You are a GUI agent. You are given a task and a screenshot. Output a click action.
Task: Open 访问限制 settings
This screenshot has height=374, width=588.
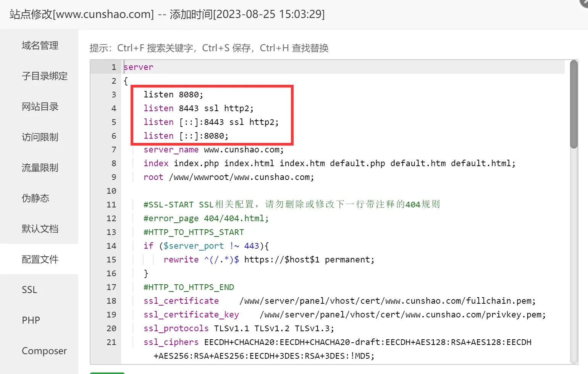tap(40, 137)
